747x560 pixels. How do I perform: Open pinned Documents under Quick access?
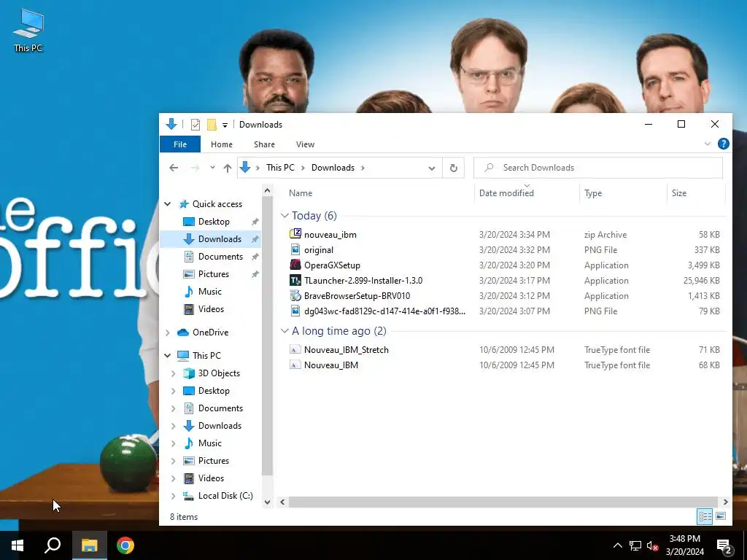220,257
